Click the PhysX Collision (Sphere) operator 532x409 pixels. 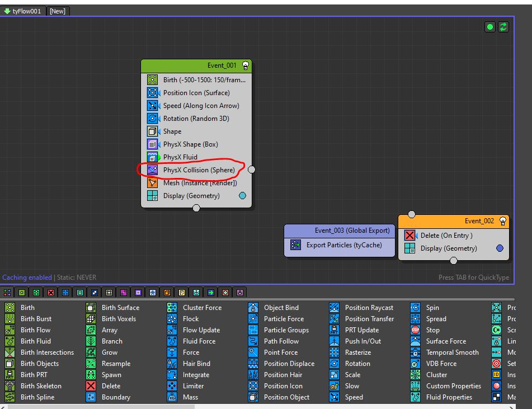click(x=199, y=170)
